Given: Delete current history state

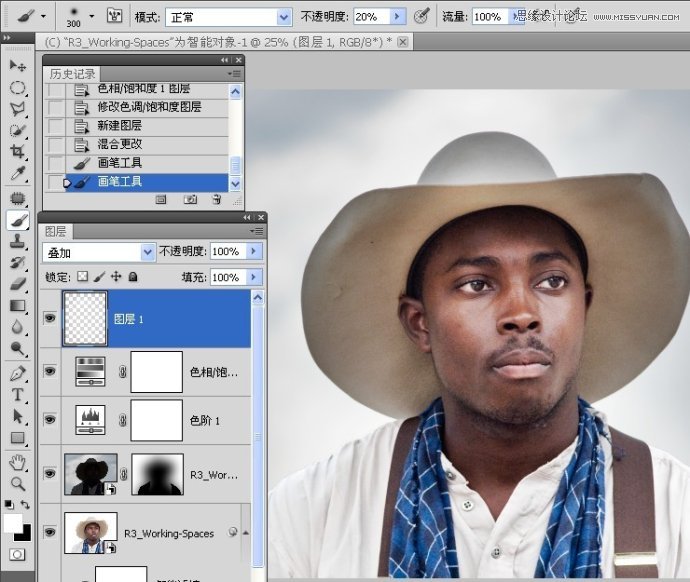Looking at the screenshot, I should (217, 200).
